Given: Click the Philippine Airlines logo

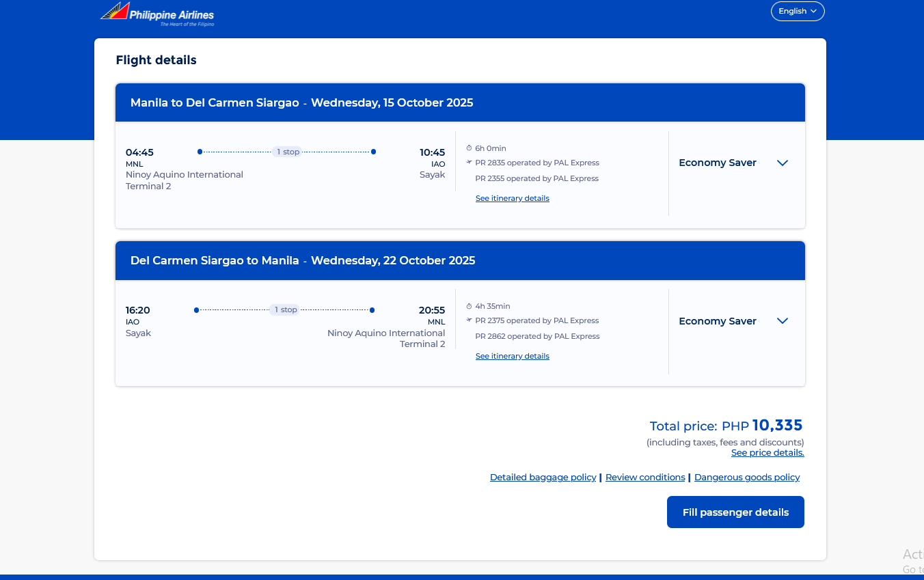Looking at the screenshot, I should (x=157, y=14).
